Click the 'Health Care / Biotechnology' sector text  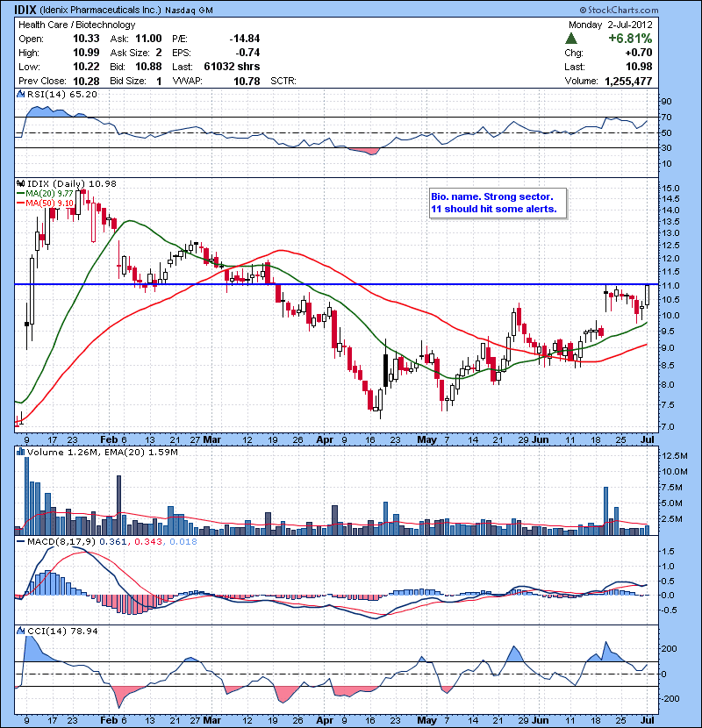click(x=76, y=25)
